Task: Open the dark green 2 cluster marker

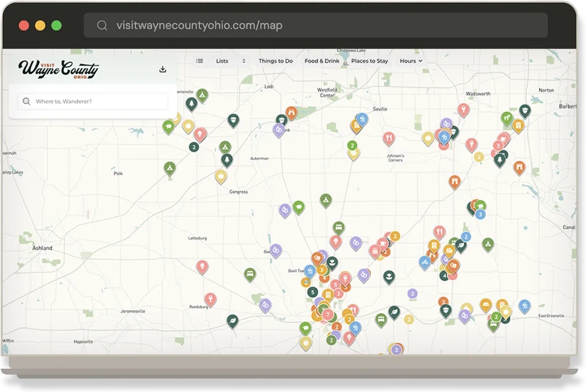Action: coord(193,147)
